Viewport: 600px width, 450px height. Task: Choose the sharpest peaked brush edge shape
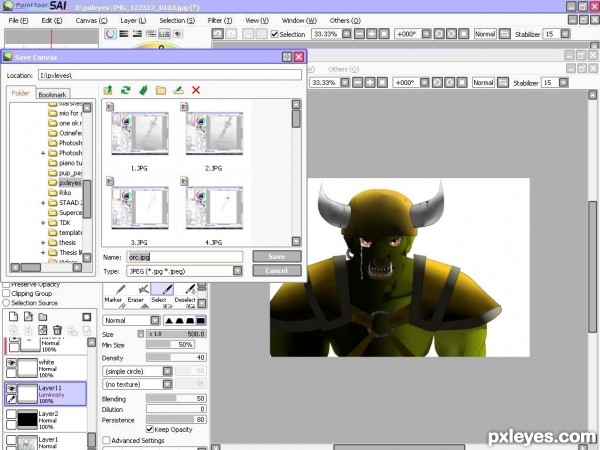[169, 320]
